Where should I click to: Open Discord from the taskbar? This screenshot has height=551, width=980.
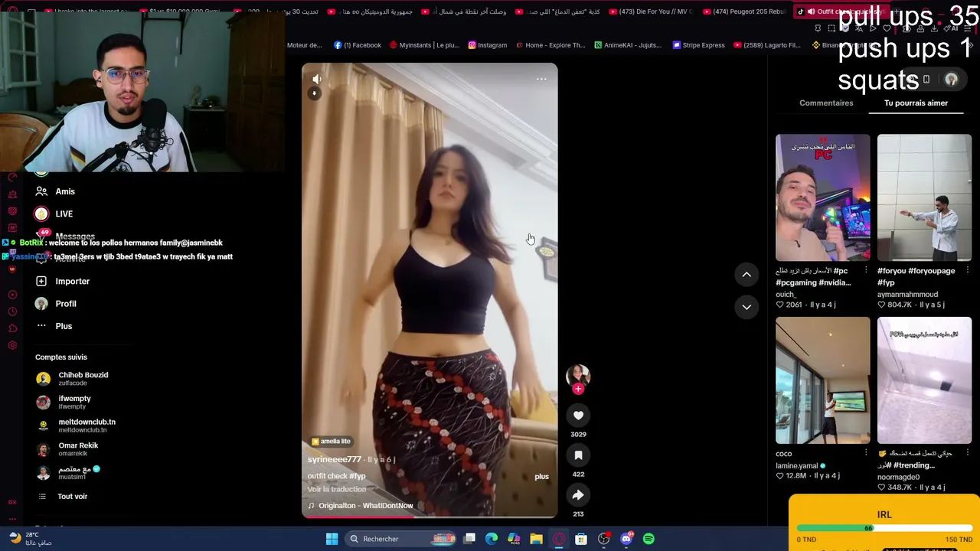626,539
